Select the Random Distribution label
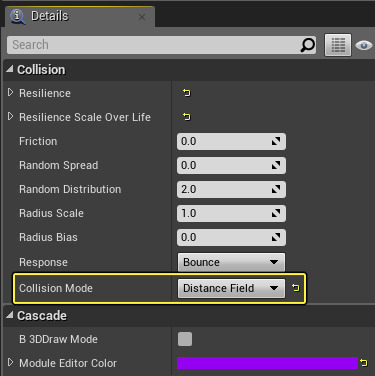Screen dimensions: 375x376 tap(70, 189)
